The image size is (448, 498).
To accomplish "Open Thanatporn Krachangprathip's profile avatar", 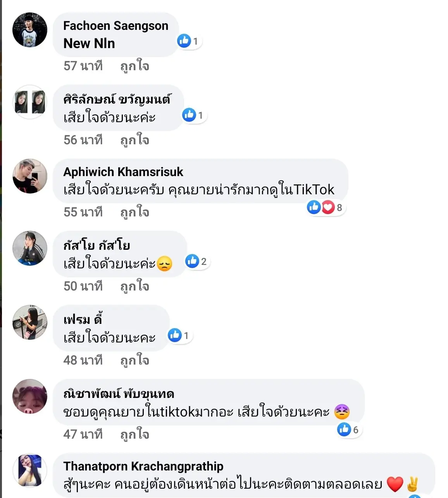I will (30, 471).
